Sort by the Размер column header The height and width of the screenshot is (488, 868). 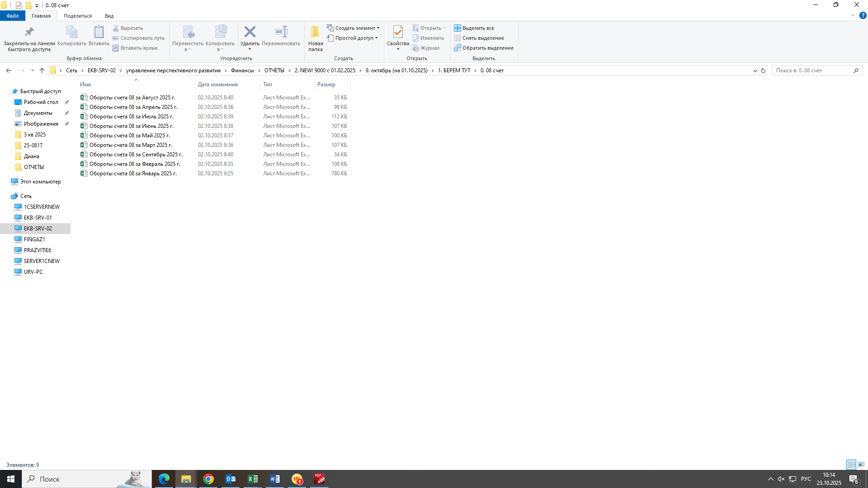[x=326, y=84]
